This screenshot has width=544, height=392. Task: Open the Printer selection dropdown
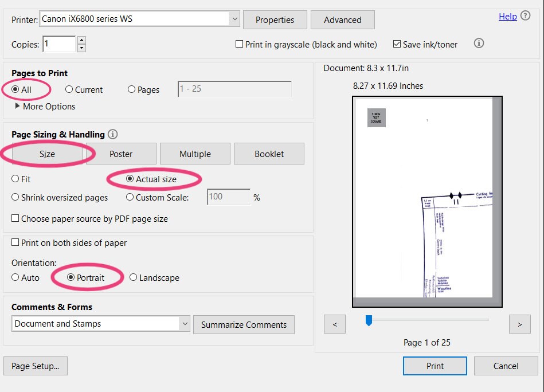point(235,19)
